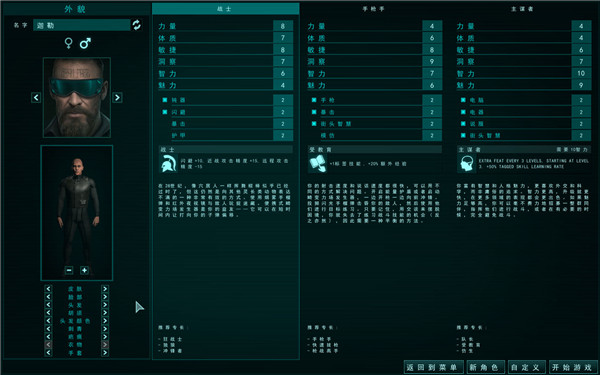Zoom in character model with plus button
This screenshot has height=375, width=600.
point(84,270)
